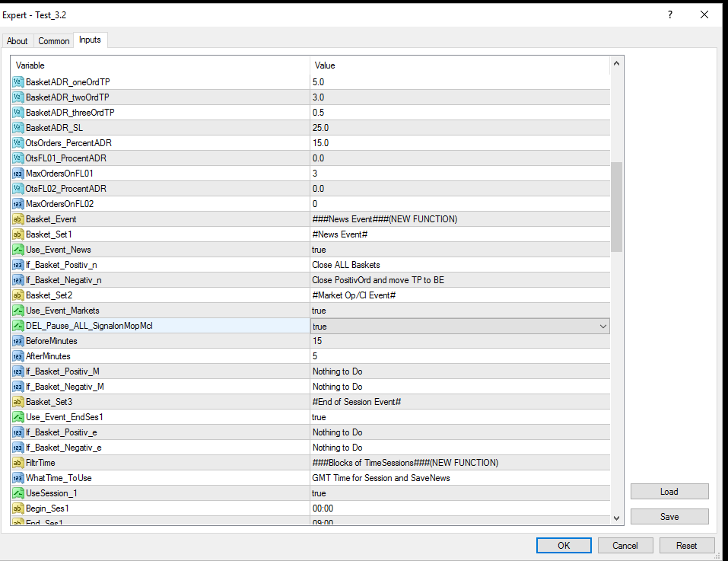728x561 pixels.
Task: Select the '#Market Op/Cl Event#' value
Action: (354, 295)
